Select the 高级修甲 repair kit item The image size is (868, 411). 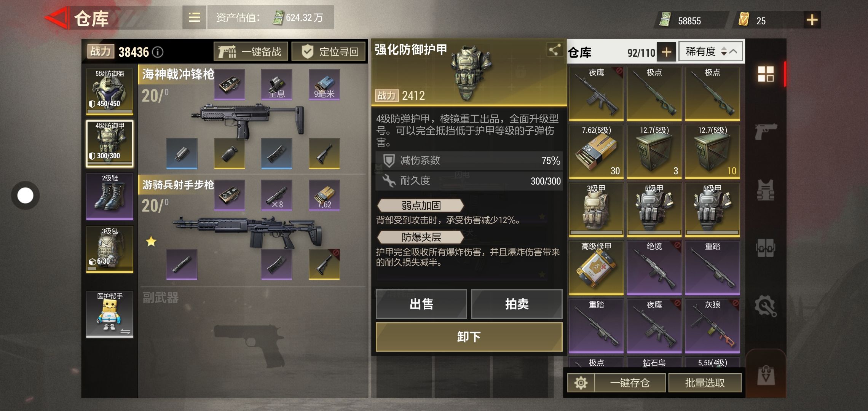(x=596, y=268)
